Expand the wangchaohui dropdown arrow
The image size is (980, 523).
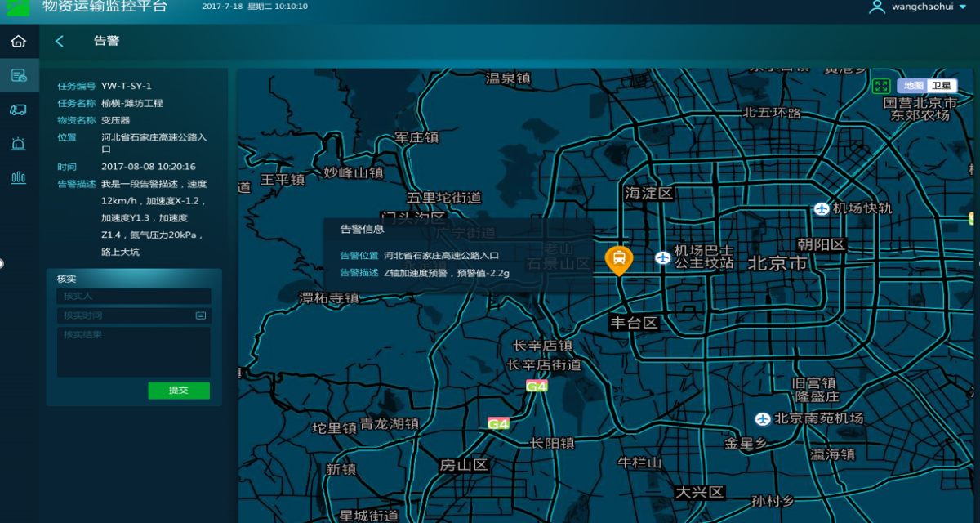[x=962, y=7]
